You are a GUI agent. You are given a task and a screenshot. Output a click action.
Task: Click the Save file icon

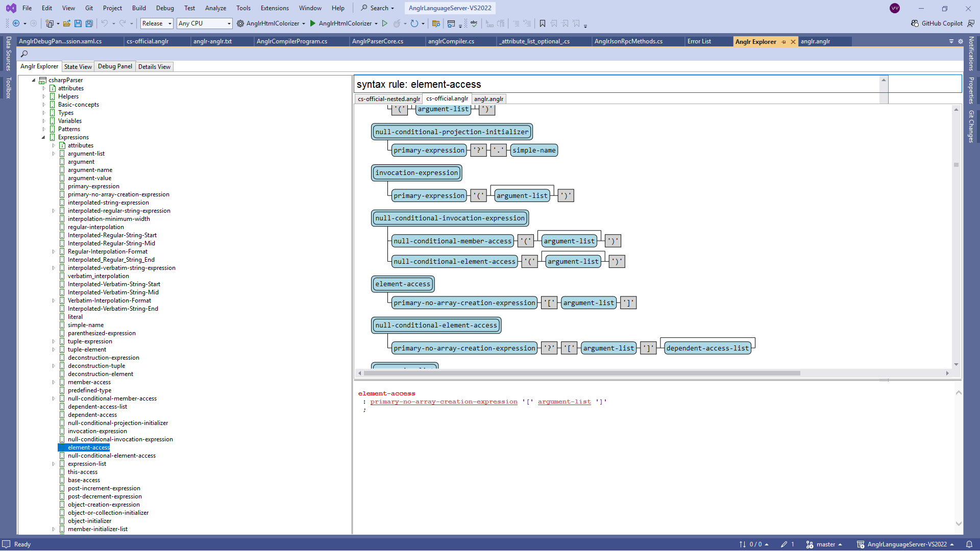click(78, 23)
